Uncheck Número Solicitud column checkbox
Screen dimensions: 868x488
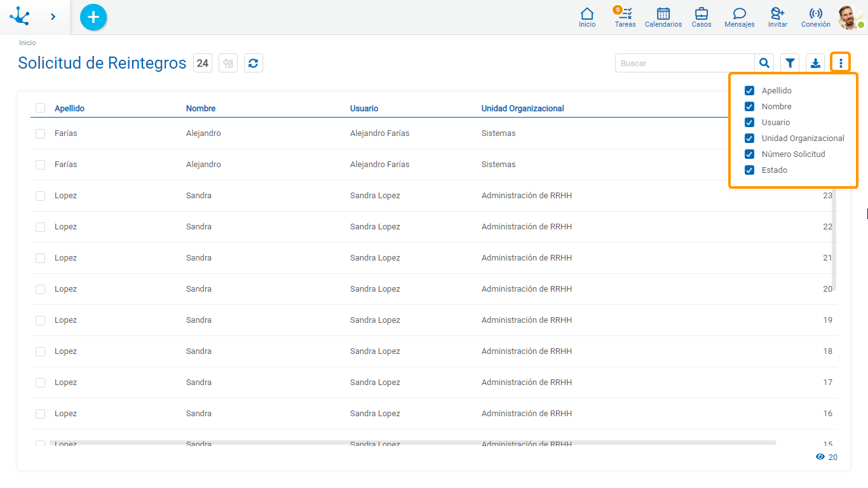click(x=749, y=154)
